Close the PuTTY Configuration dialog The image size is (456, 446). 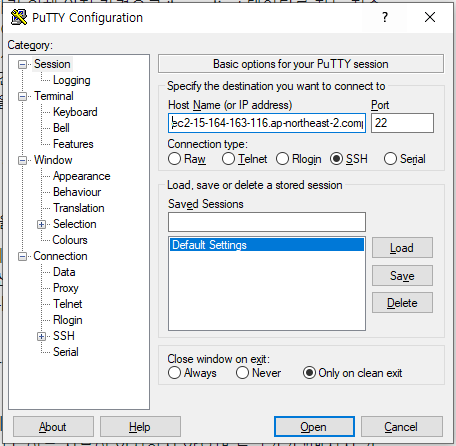[x=430, y=17]
